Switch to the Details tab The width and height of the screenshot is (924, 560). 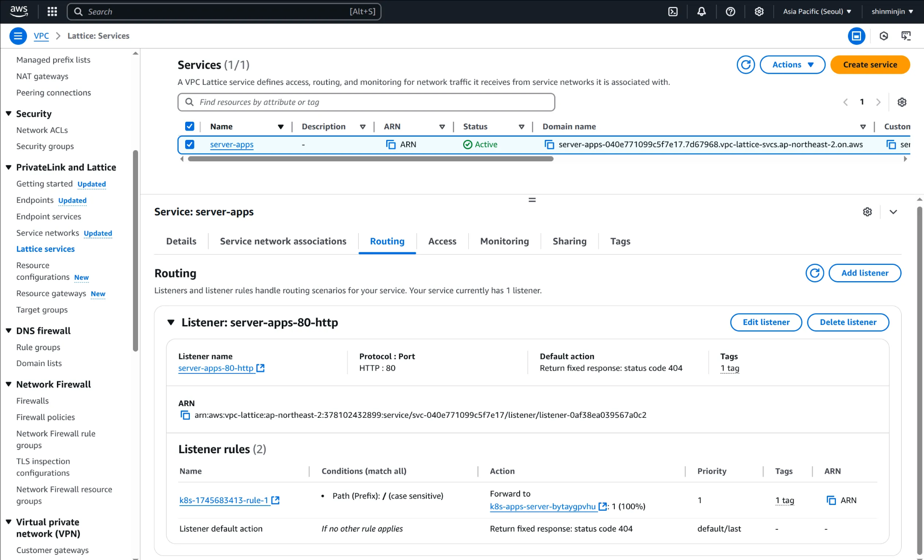(x=181, y=241)
